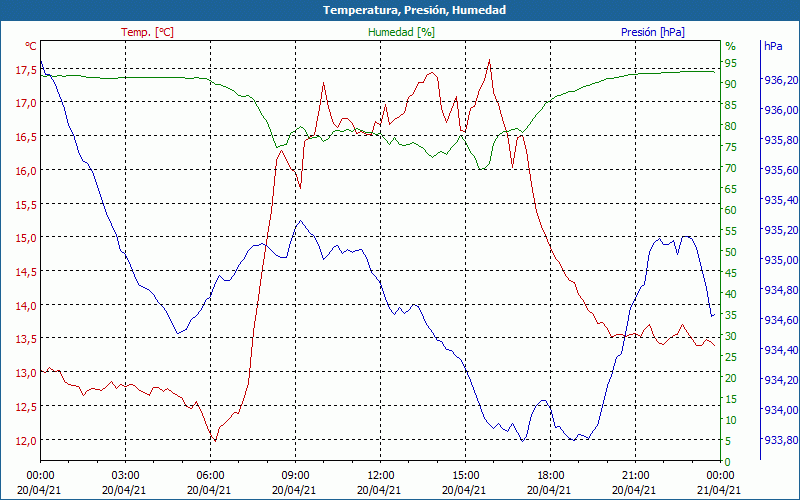This screenshot has height=500, width=800.
Task: Click the 65 humidity axis value
Action: tap(731, 189)
